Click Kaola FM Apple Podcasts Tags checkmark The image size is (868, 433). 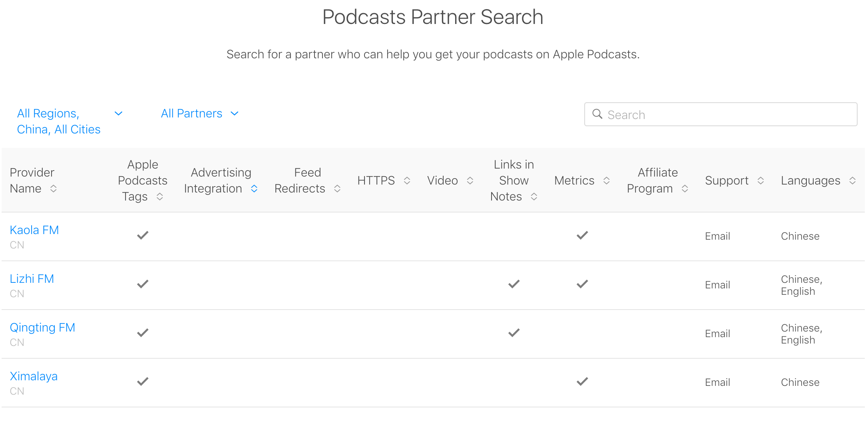pyautogui.click(x=143, y=235)
